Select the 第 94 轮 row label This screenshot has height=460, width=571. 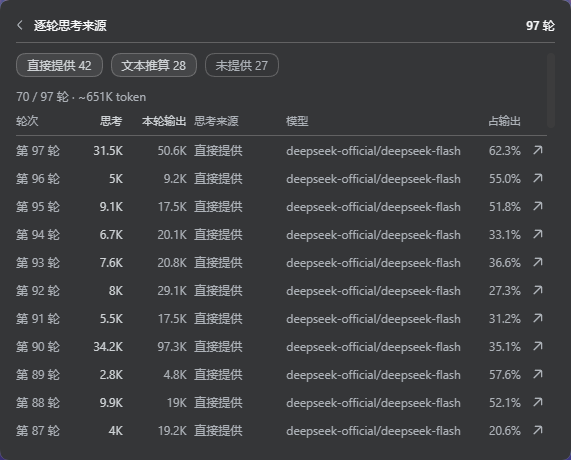click(38, 235)
